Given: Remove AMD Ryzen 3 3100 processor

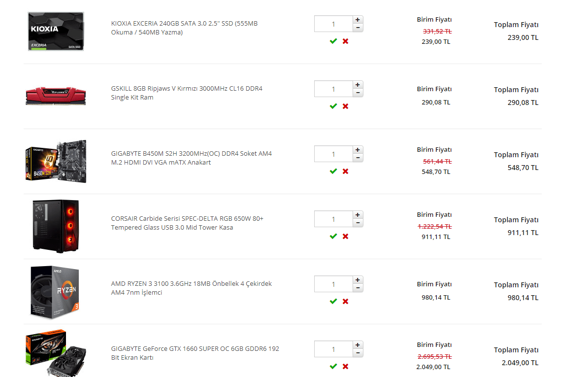Looking at the screenshot, I should pyautogui.click(x=345, y=301).
